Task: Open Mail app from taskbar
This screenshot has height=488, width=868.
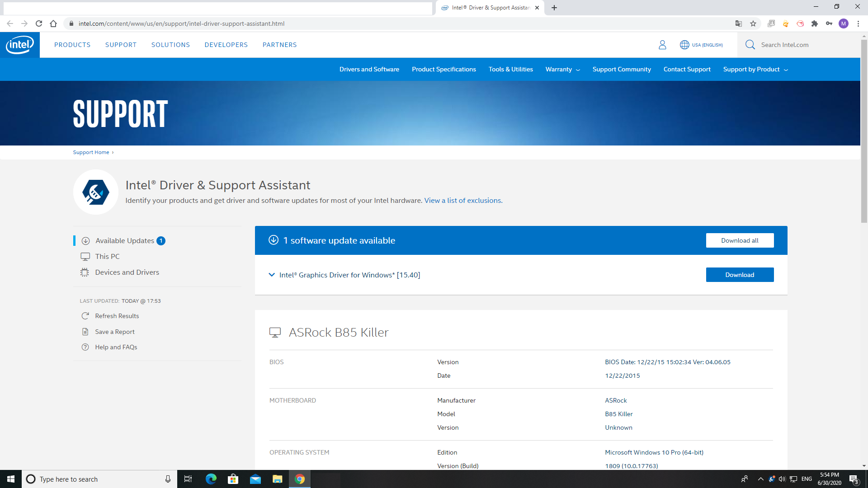Action: (x=255, y=479)
